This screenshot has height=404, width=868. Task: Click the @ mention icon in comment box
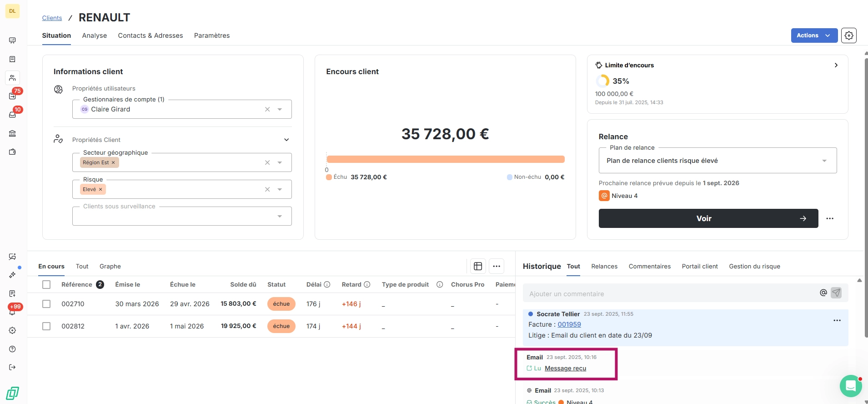pos(823,293)
